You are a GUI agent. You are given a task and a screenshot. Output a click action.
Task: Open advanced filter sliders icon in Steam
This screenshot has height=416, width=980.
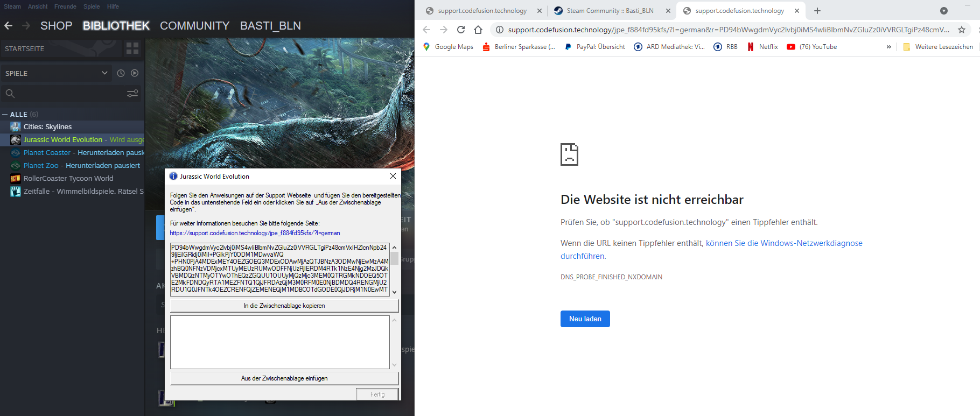[x=132, y=94]
